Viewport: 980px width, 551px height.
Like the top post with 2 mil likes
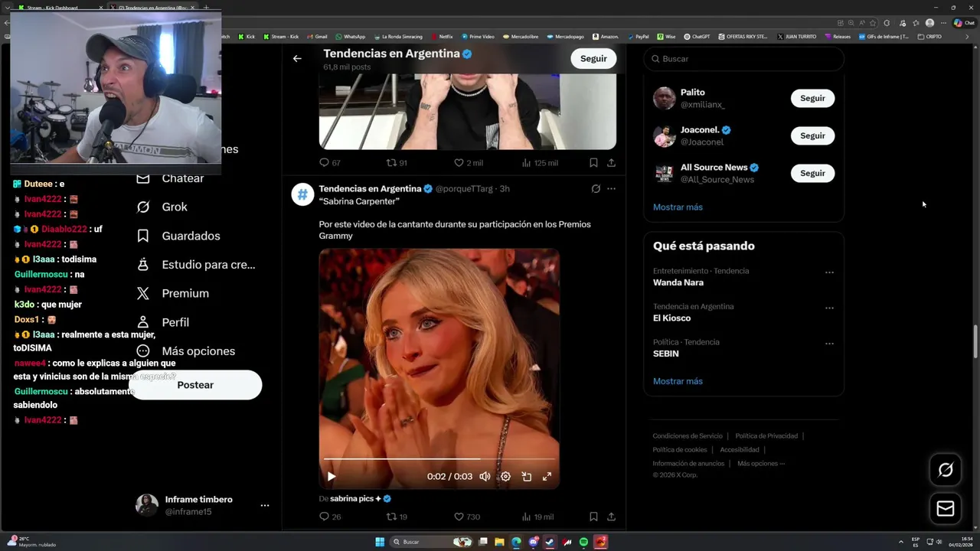(469, 162)
